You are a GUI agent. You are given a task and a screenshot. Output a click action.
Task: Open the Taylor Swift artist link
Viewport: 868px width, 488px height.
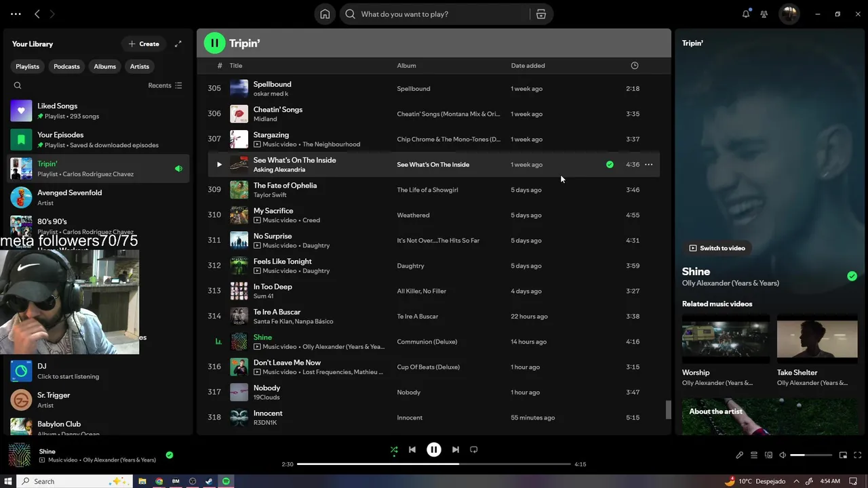(270, 195)
